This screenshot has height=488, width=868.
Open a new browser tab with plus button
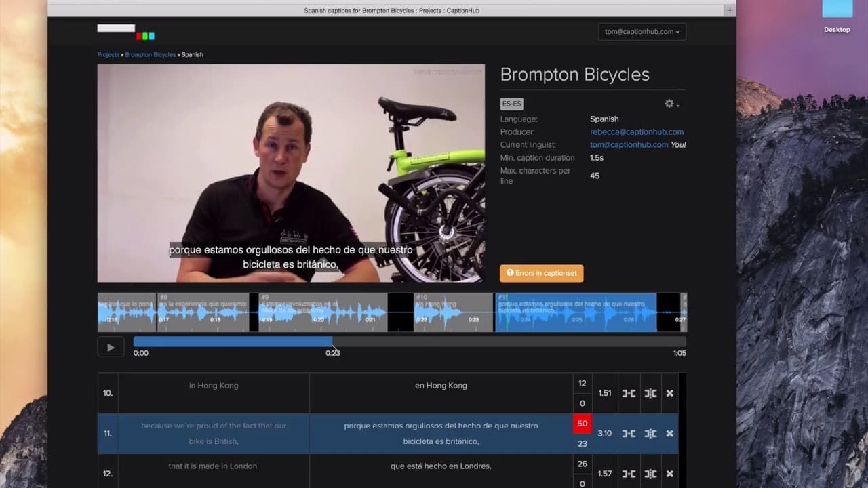click(730, 10)
